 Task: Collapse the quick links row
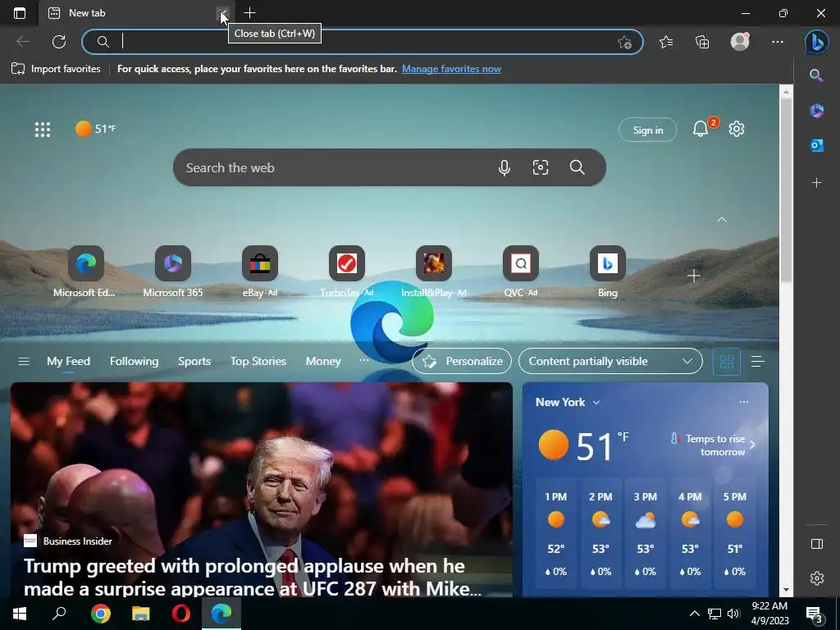click(x=722, y=220)
